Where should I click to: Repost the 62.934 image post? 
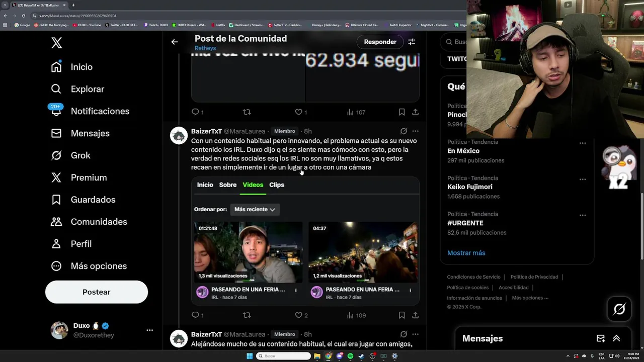(247, 112)
